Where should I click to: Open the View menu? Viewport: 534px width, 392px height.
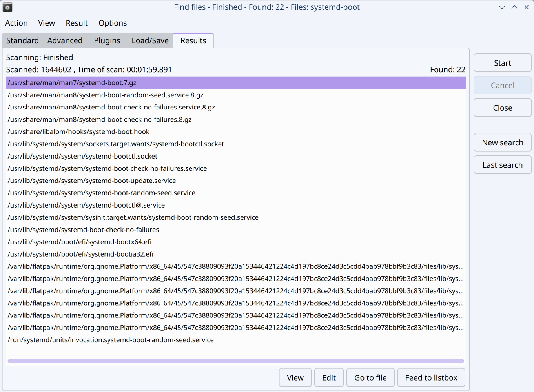point(47,23)
